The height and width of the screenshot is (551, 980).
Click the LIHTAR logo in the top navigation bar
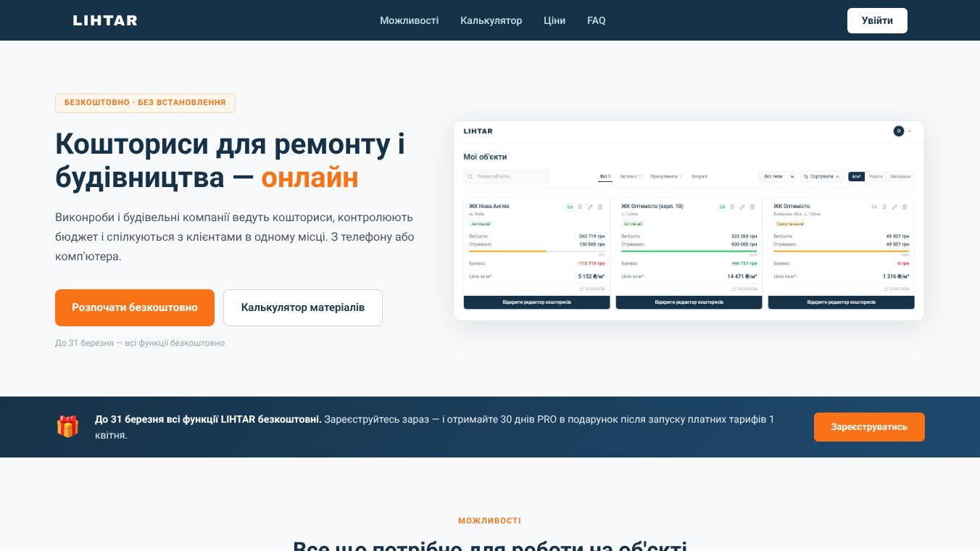coord(105,20)
